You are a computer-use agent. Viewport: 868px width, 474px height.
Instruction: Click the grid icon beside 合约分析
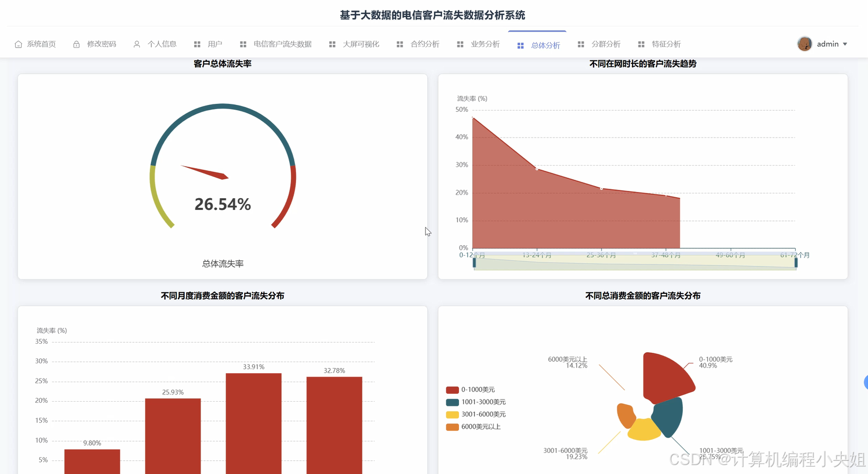[x=400, y=44]
